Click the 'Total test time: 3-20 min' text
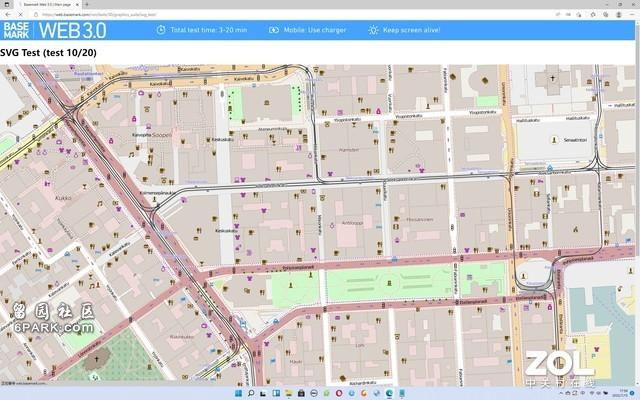 pos(207,30)
